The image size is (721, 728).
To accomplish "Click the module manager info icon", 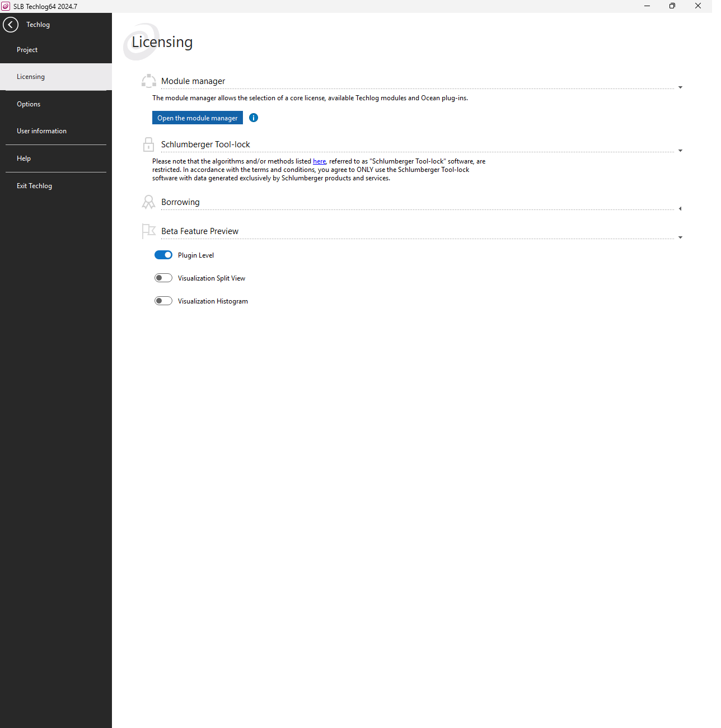I will tap(254, 118).
